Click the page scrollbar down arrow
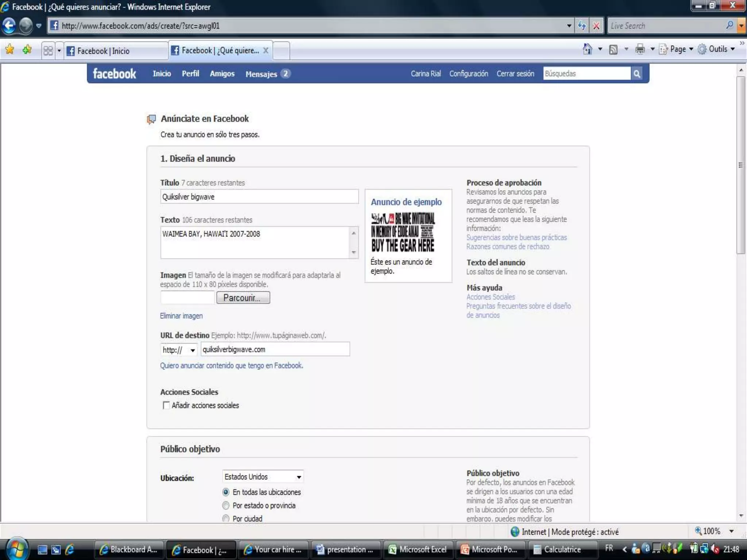This screenshot has width=747, height=560. [741, 516]
